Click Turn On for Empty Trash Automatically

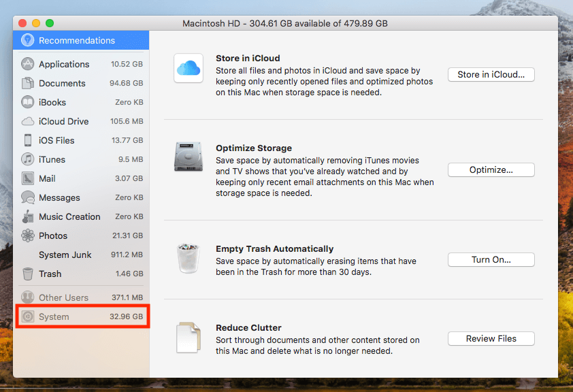(x=491, y=259)
